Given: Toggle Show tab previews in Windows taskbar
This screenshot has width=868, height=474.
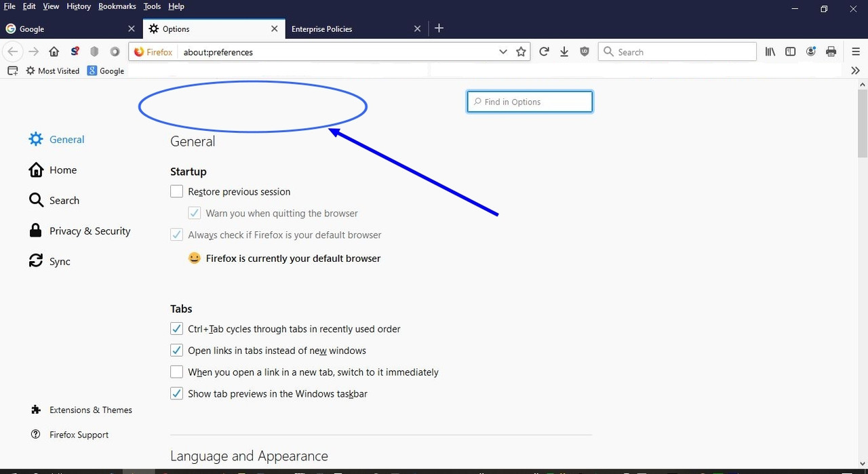Looking at the screenshot, I should tap(176, 393).
